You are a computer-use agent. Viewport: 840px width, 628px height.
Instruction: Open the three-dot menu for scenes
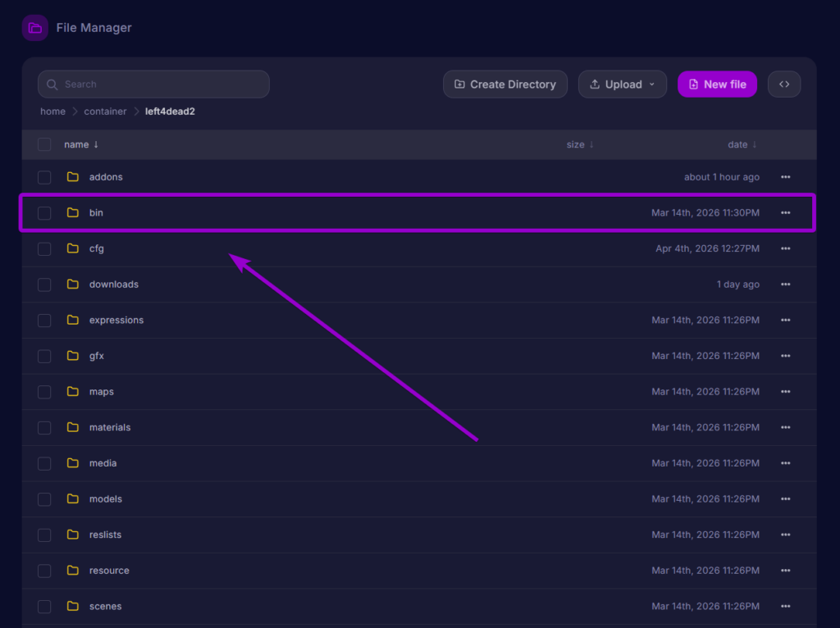tap(785, 607)
